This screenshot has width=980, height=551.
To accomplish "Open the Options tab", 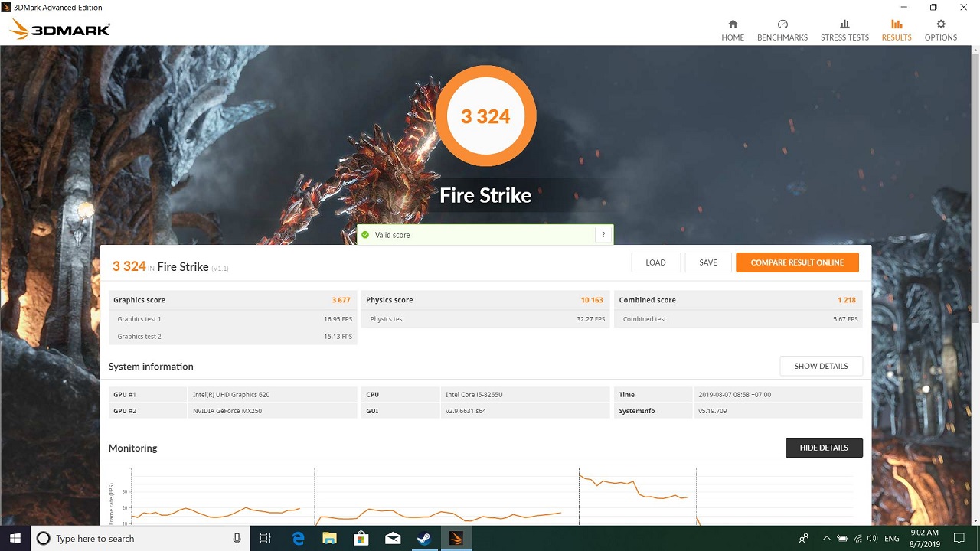I will point(941,30).
